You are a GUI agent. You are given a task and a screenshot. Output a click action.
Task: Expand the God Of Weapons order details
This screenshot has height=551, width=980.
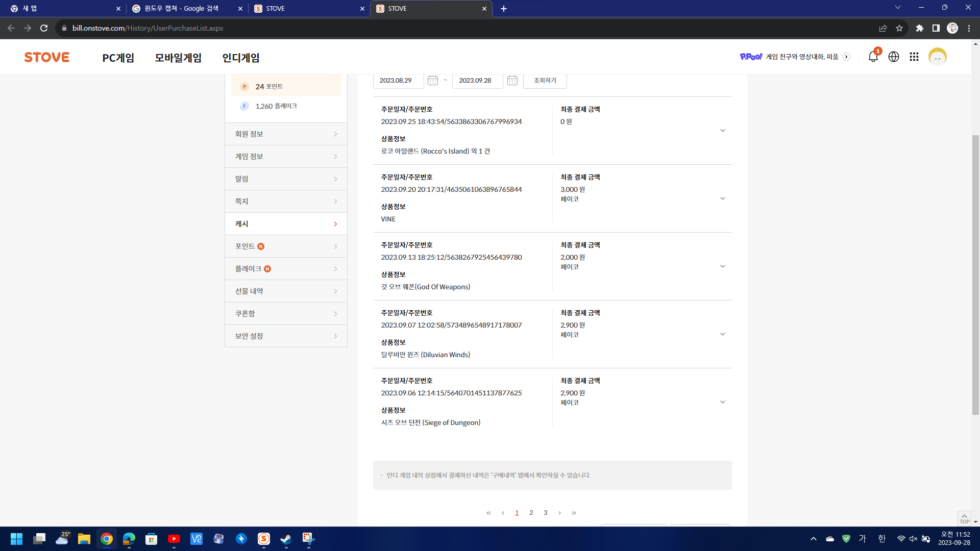[723, 266]
